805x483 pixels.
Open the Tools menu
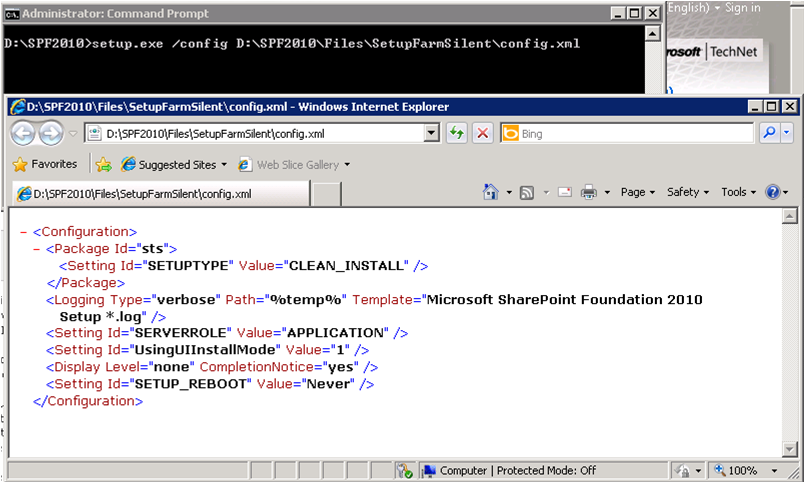pyautogui.click(x=738, y=192)
